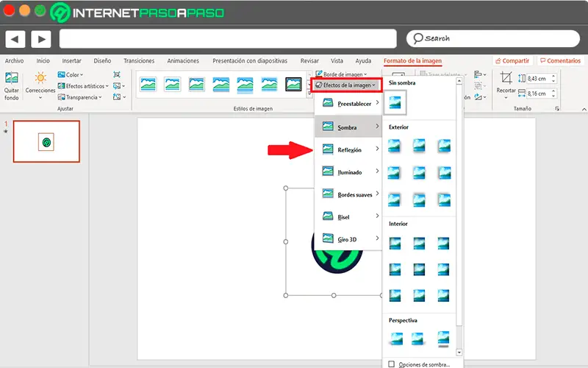Switch to the Diseño tab

pos(102,61)
